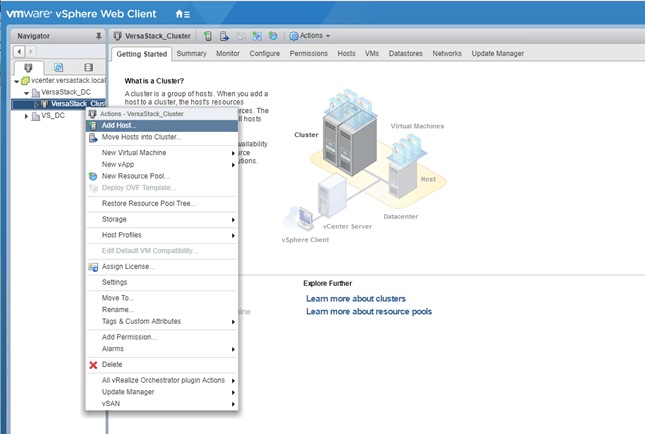Viewport: 645px width, 434px height.
Task: Open Learn more about resource pools link
Action: (x=369, y=312)
